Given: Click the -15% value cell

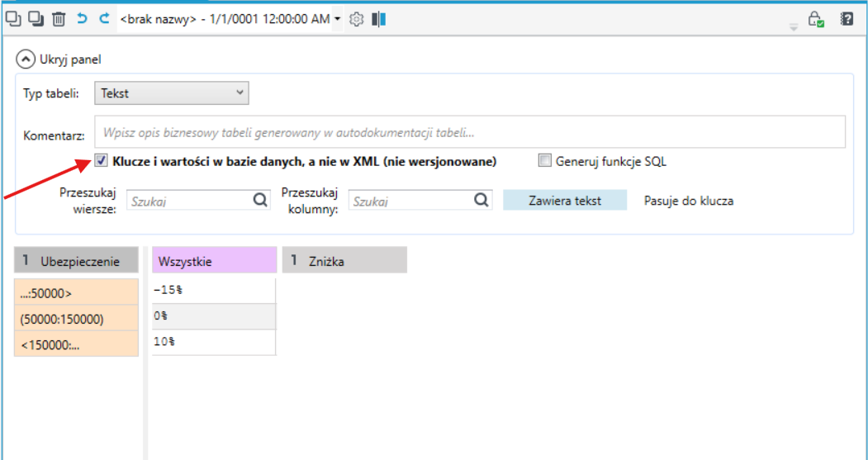Looking at the screenshot, I should 214,291.
